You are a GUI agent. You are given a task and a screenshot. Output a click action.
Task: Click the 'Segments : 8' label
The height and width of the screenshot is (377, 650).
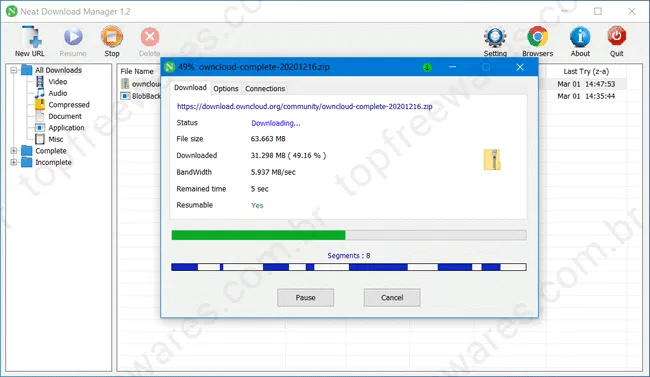click(x=349, y=255)
